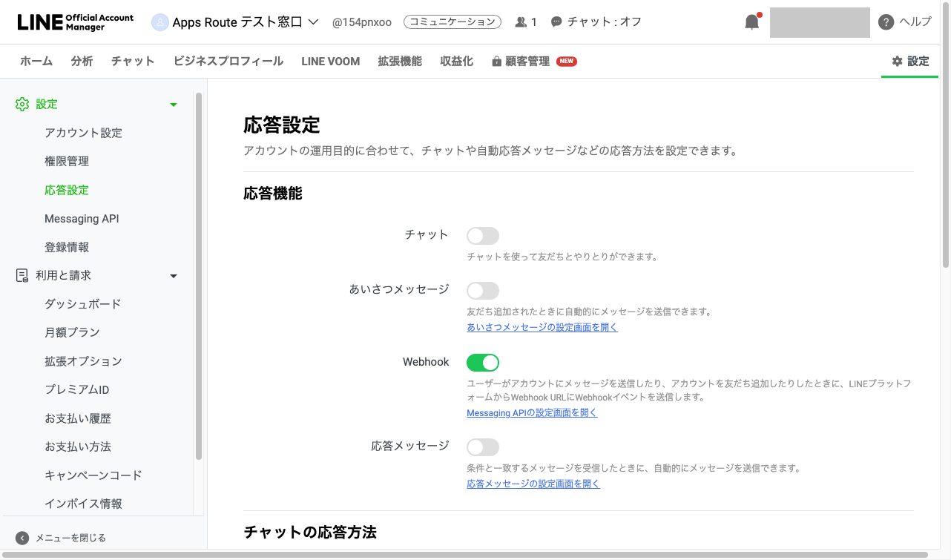Viewport: 951px width, 560px height.
Task: Open 月額プラン in the sidebar
Action: (x=72, y=332)
